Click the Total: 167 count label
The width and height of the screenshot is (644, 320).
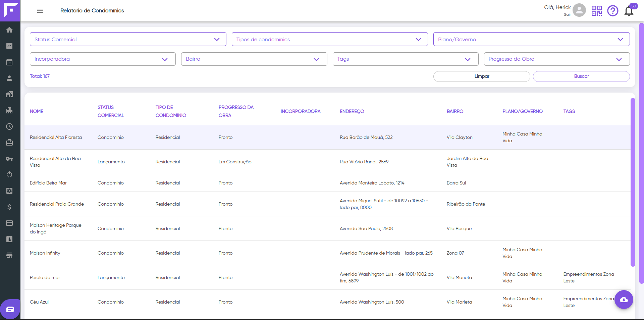click(x=40, y=76)
